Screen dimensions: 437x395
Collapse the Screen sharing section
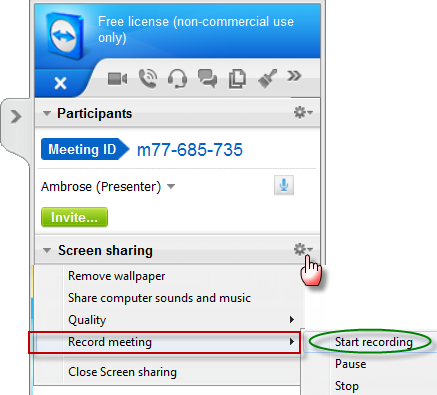coord(47,250)
